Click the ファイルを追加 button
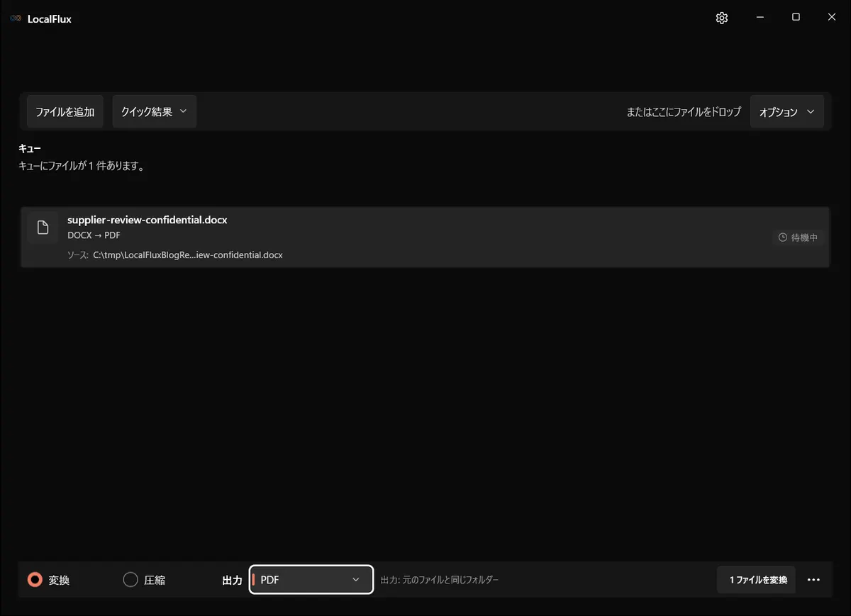This screenshot has width=851, height=616. [x=65, y=111]
